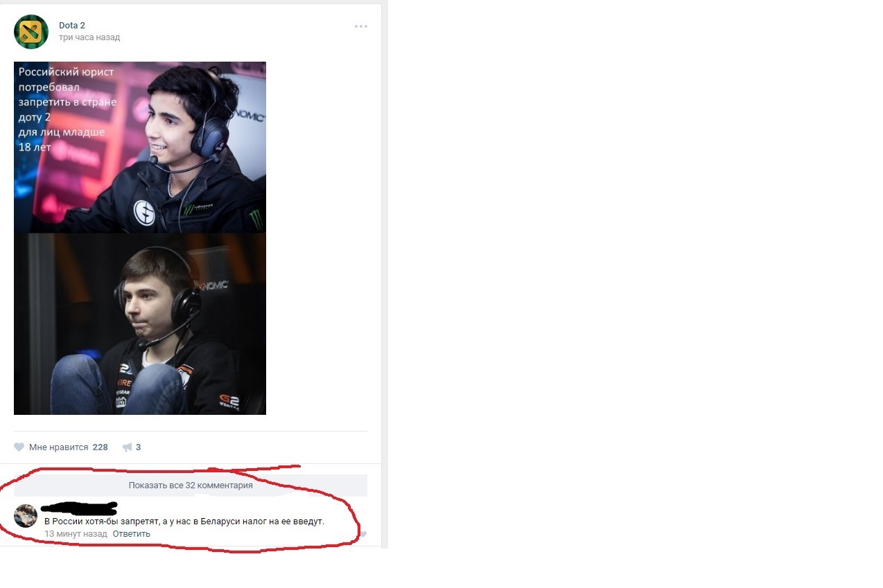The height and width of the screenshot is (588, 883).
Task: Like the comment with its faint heart icon
Action: [362, 534]
